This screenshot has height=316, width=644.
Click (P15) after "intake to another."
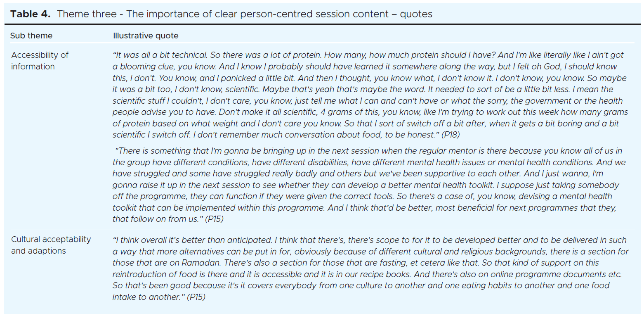(196, 297)
